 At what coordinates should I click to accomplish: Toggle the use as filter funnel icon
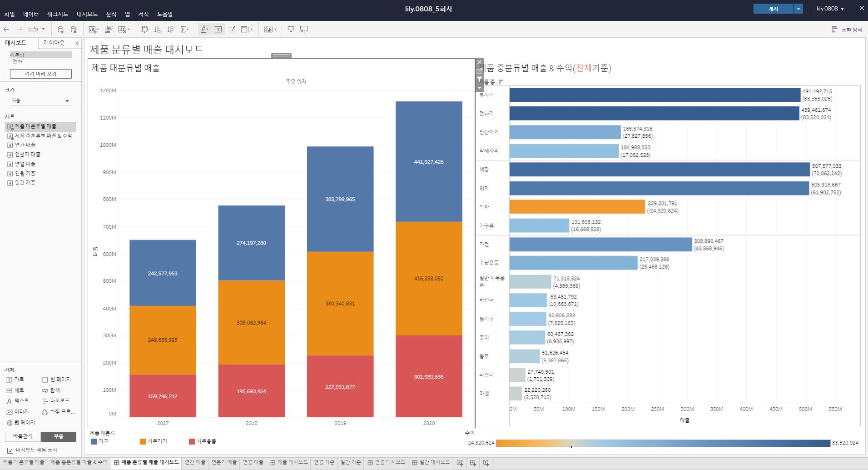coord(479,80)
